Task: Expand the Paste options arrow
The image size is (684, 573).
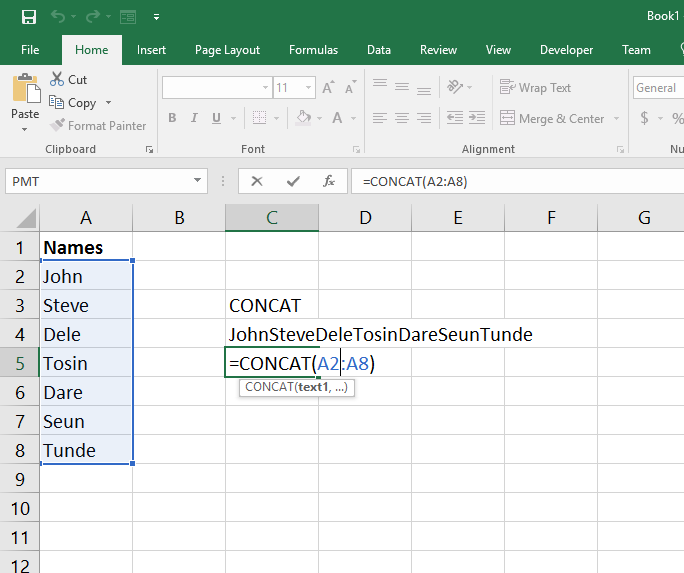Action: [x=24, y=129]
